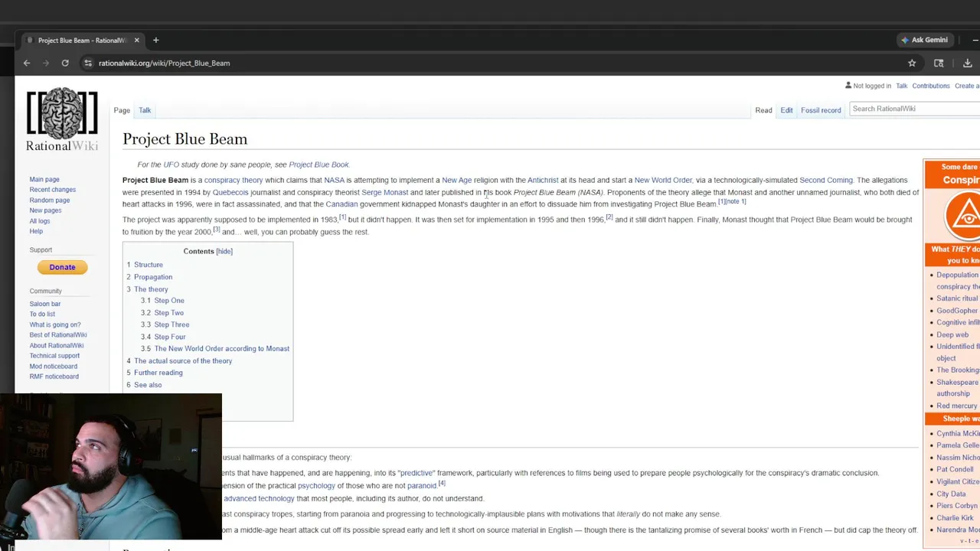The width and height of the screenshot is (980, 551).
Task: Open a new browser tab with the plus
Action: (x=155, y=40)
